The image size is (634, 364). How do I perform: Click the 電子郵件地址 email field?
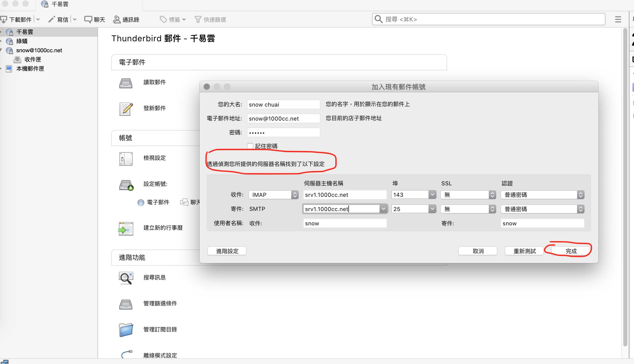[x=284, y=119]
